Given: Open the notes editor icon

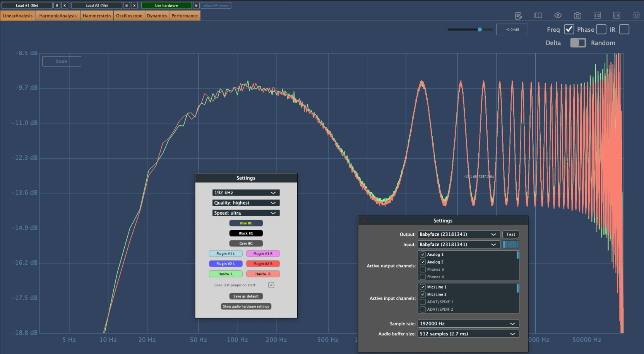Looking at the screenshot, I should coord(518,15).
